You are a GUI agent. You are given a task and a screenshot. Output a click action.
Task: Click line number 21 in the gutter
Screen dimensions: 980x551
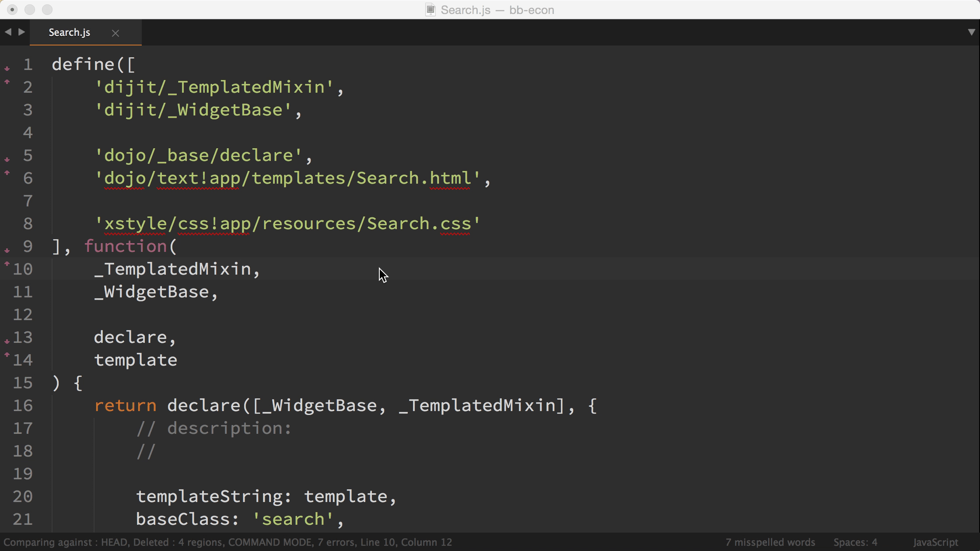tap(23, 519)
